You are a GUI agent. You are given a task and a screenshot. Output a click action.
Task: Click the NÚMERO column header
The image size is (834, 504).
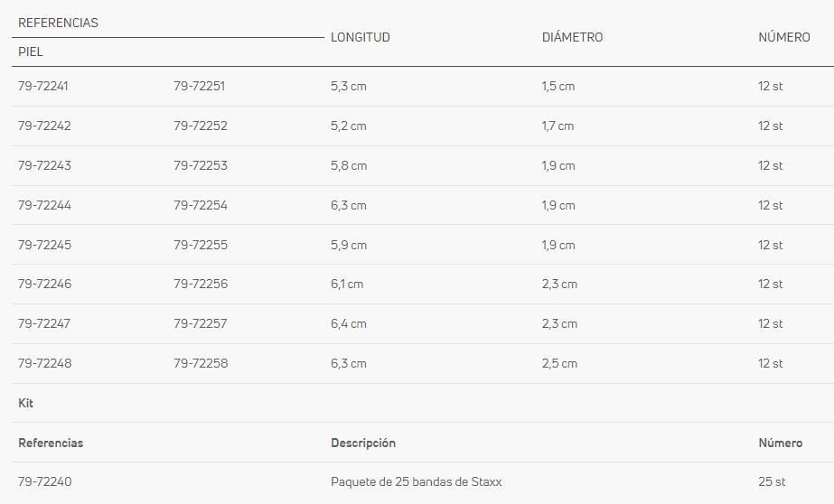pyautogui.click(x=784, y=37)
